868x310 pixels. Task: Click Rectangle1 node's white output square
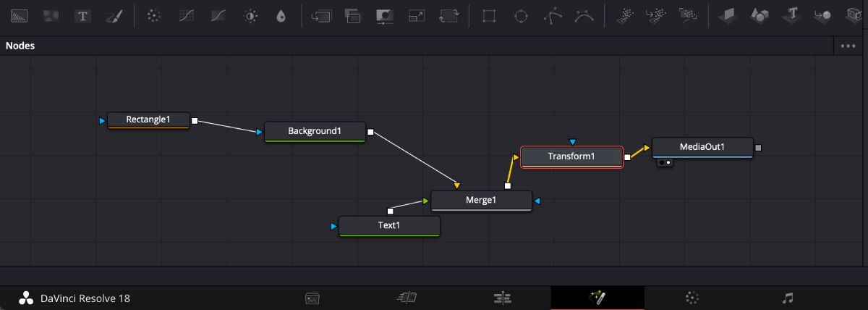click(195, 121)
